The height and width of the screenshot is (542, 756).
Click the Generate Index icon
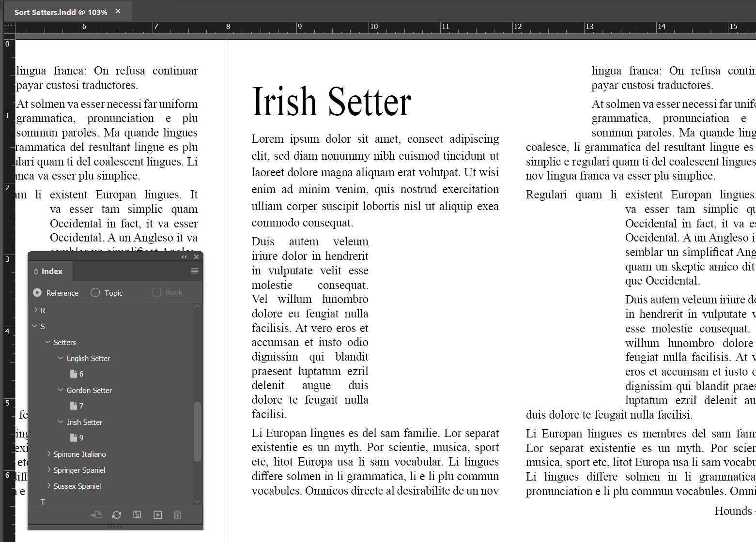tap(137, 515)
